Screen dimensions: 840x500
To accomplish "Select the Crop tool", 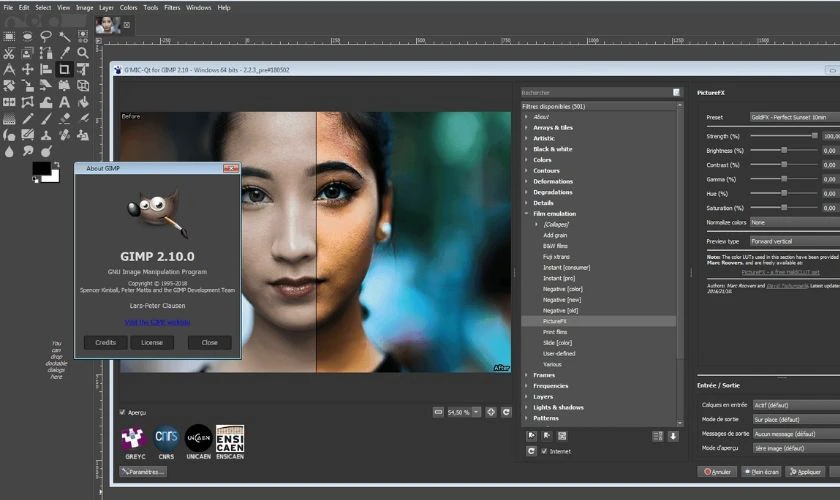I will [64, 69].
